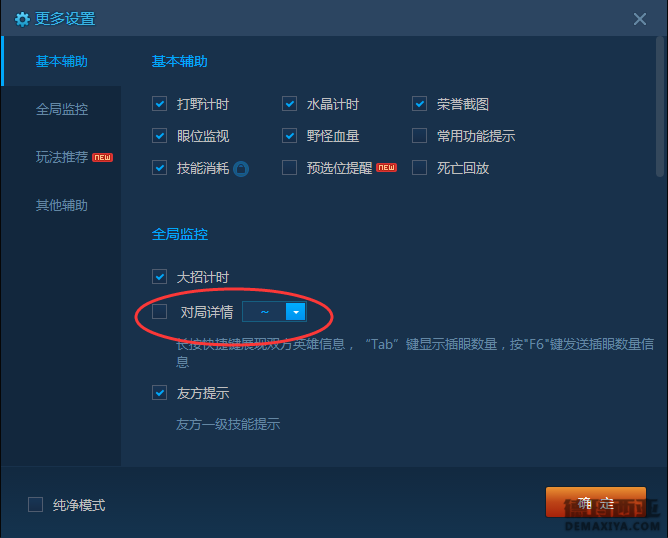Image resolution: width=668 pixels, height=538 pixels.
Task: Close the 更多设置 dialog with X
Action: tap(639, 19)
